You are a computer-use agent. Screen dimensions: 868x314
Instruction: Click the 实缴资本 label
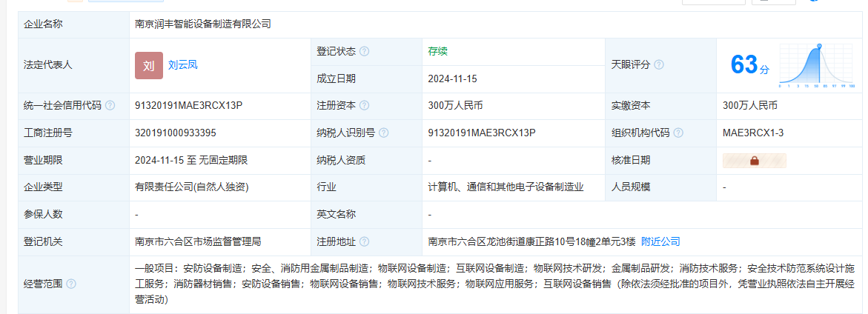tap(631, 106)
